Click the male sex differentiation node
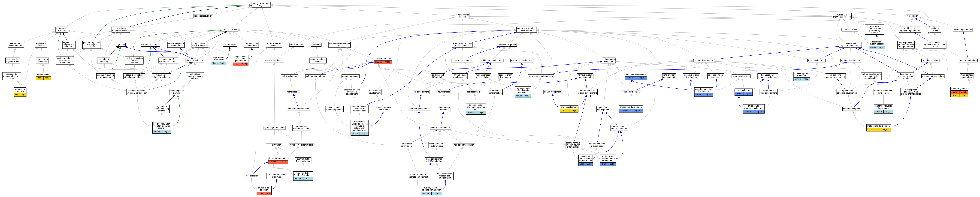Screen dimensions: 980x197 tap(932, 76)
